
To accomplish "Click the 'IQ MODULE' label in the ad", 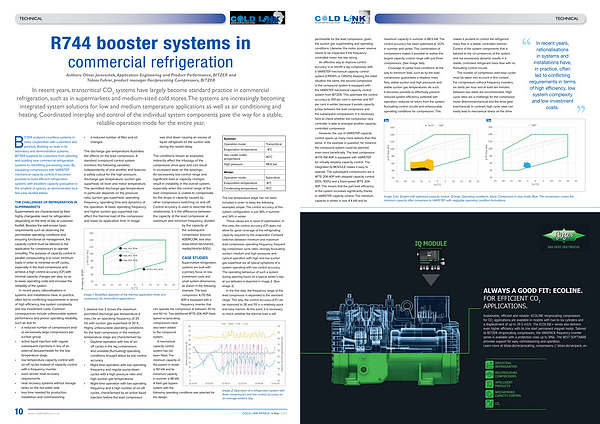I will click(x=430, y=243).
